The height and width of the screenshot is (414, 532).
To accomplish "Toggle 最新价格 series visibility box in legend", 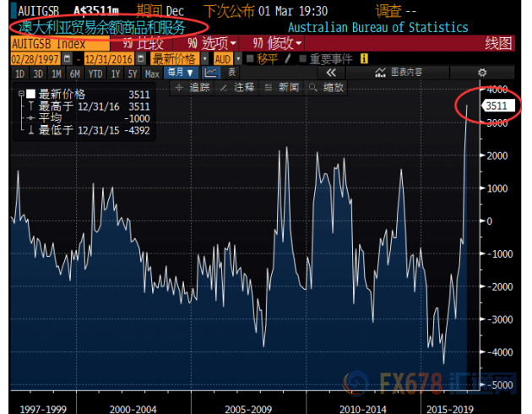I will pos(31,94).
